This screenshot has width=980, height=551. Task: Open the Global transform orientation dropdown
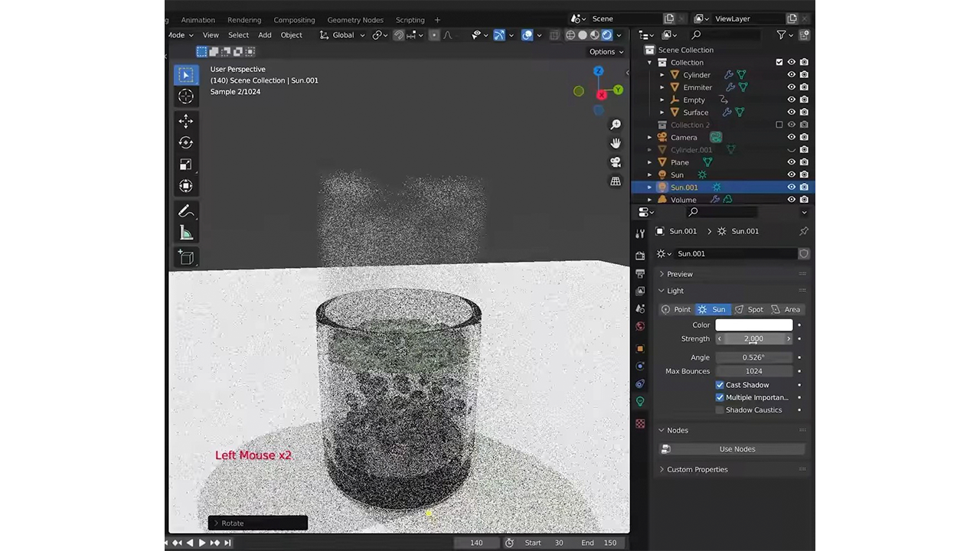(343, 35)
